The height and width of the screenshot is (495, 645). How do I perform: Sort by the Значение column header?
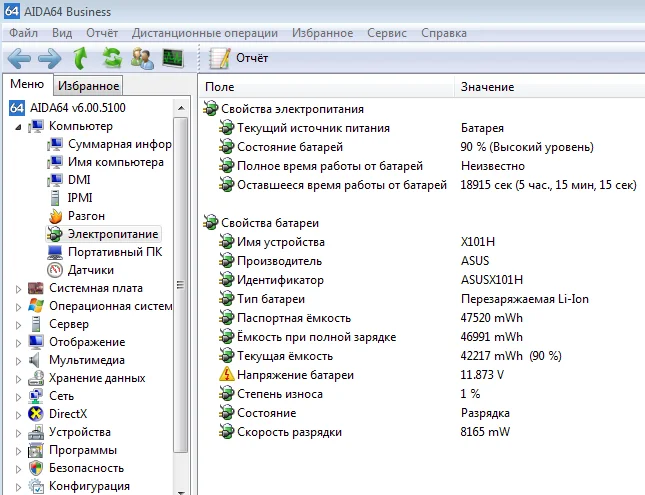coord(550,86)
